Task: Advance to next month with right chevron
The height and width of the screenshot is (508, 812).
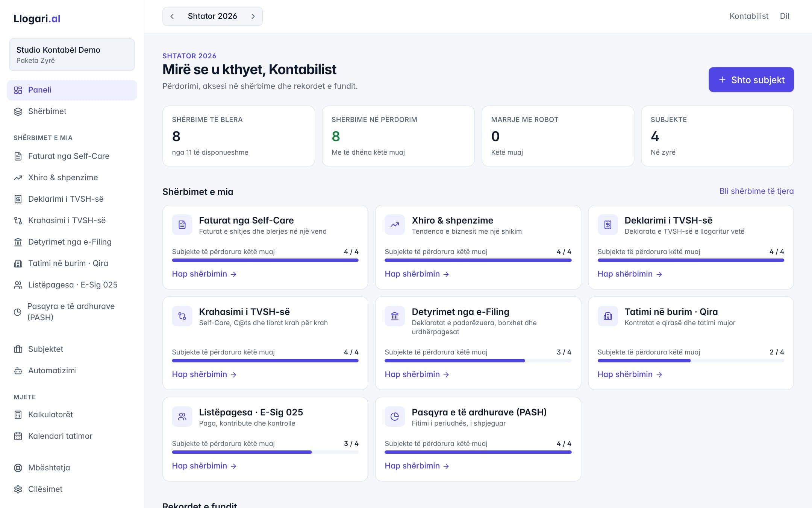Action: tap(253, 16)
